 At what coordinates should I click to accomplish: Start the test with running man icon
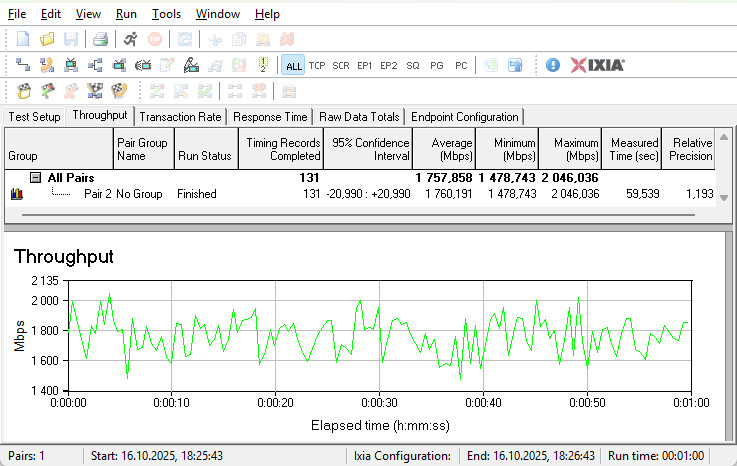(131, 39)
